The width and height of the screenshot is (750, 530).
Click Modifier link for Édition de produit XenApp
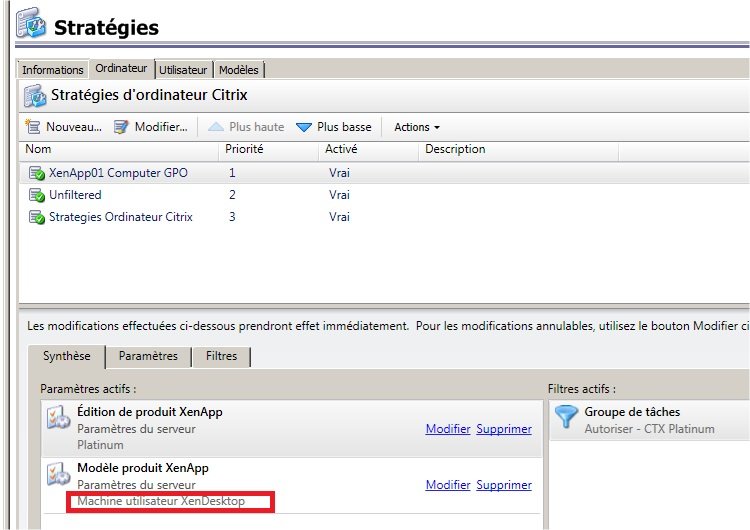(x=448, y=429)
